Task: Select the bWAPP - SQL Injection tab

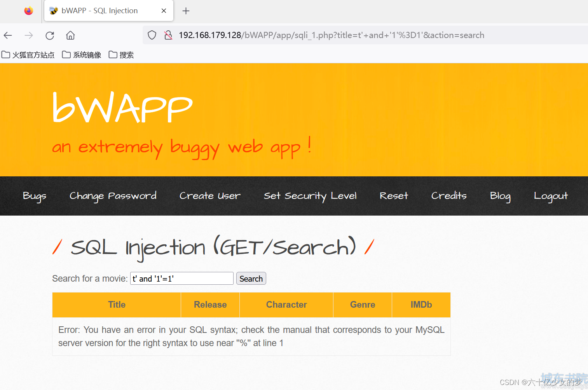Action: [109, 11]
